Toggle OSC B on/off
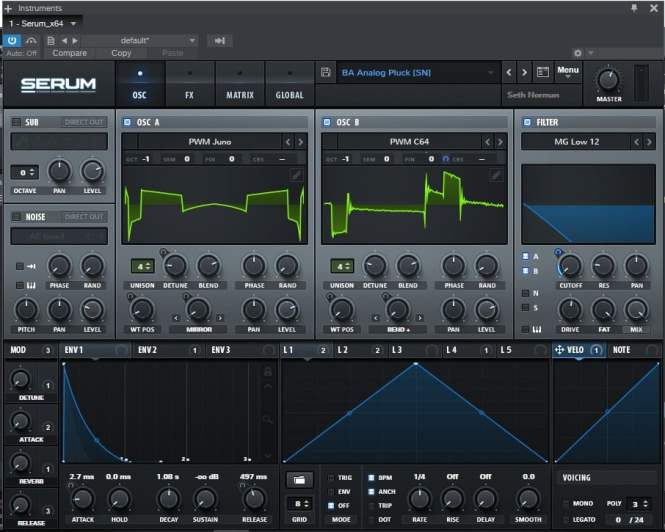This screenshot has height=532, width=665. [327, 122]
